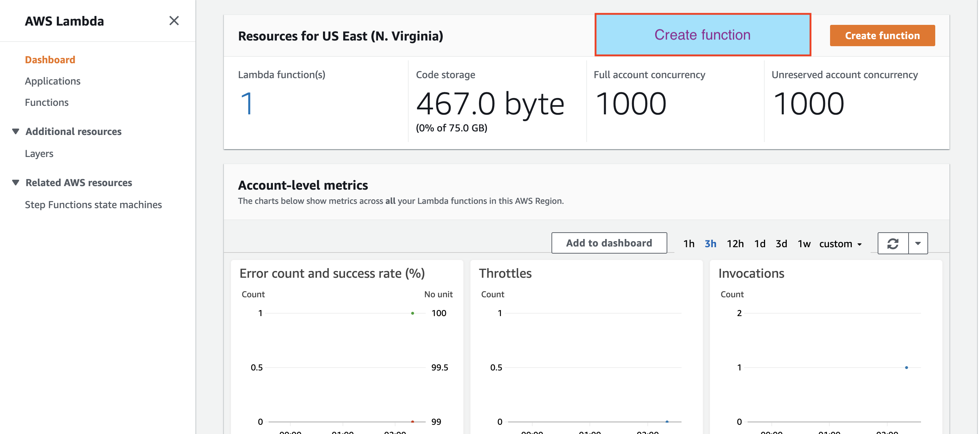Open the Dashboard page in sidebar
Viewport: 980px width, 434px height.
(x=50, y=60)
